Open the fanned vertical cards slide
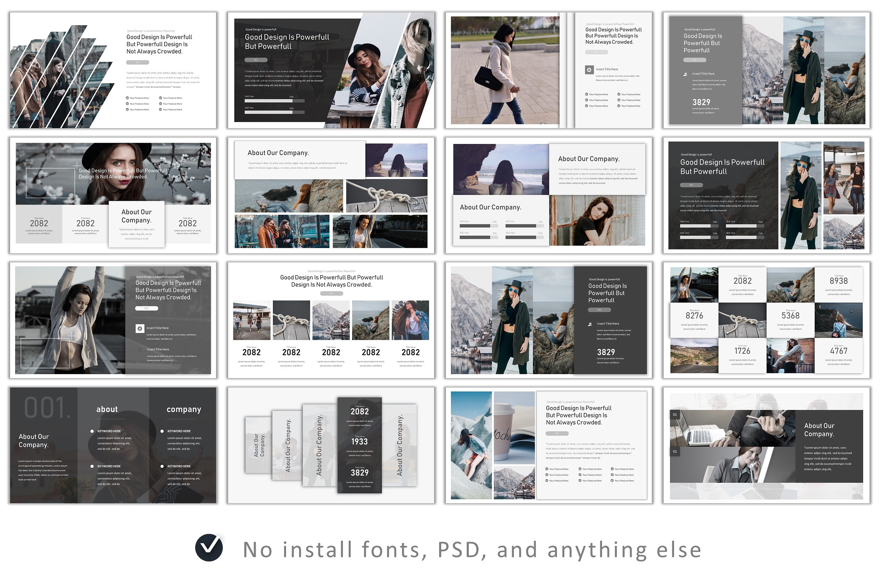 [331, 445]
